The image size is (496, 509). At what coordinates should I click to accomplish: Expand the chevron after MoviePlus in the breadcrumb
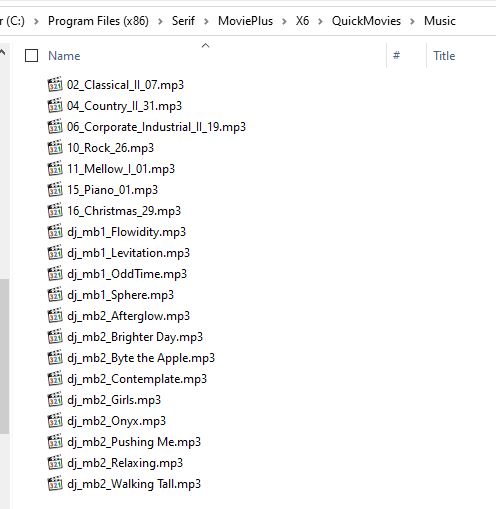284,21
